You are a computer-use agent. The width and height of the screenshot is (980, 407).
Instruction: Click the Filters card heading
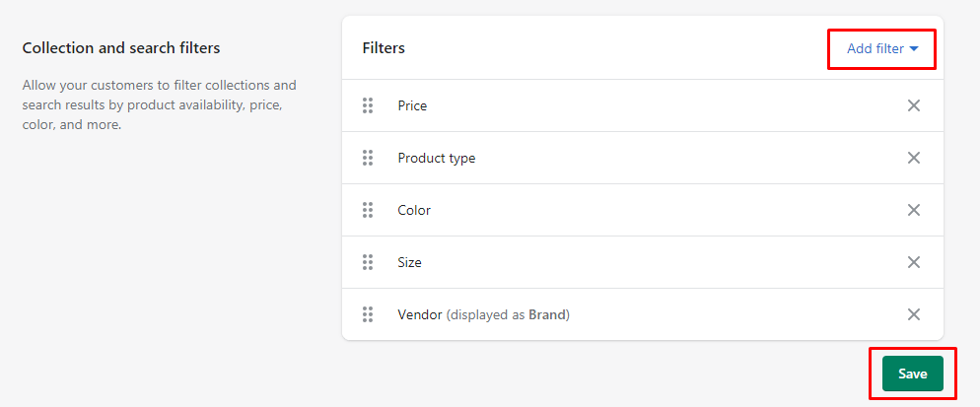pyautogui.click(x=384, y=48)
